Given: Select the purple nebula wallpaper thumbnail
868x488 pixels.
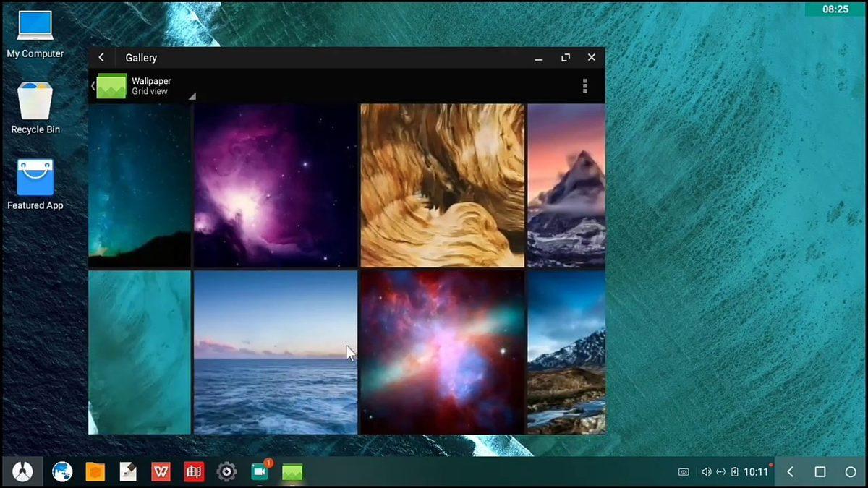Looking at the screenshot, I should point(275,185).
